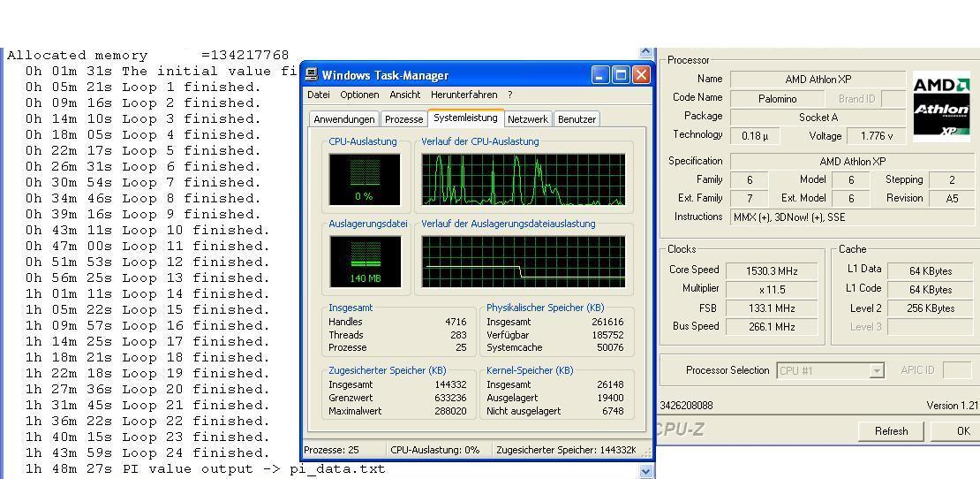980x479 pixels.
Task: Click the CPU-Z Name field AMD Athlon XP
Action: point(818,80)
